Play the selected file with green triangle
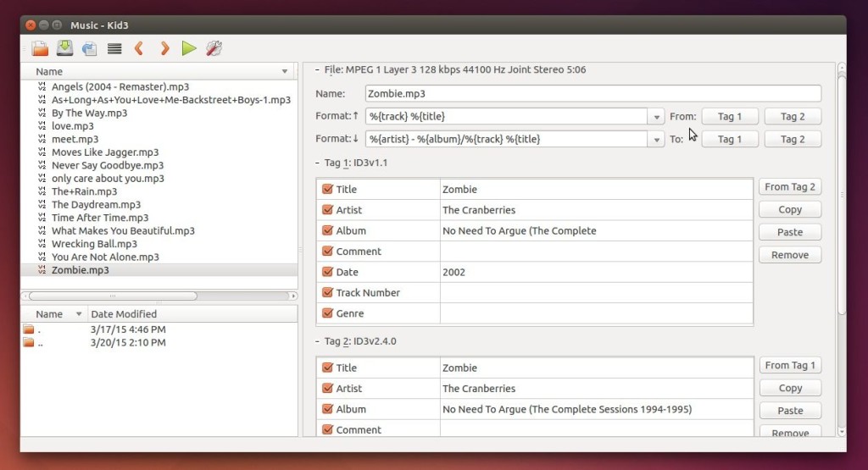Image resolution: width=868 pixels, height=470 pixels. tap(189, 48)
